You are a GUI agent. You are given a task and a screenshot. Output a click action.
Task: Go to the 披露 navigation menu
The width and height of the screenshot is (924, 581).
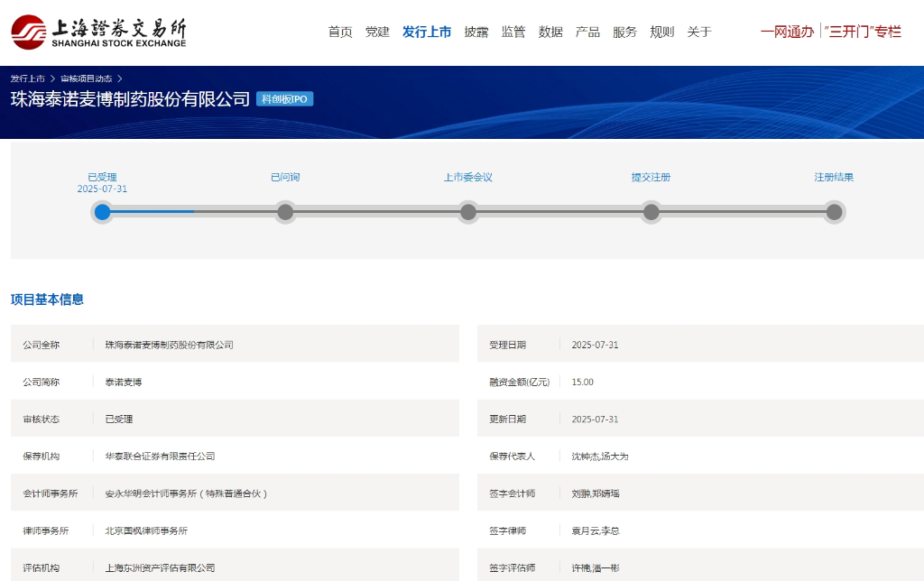tap(476, 32)
